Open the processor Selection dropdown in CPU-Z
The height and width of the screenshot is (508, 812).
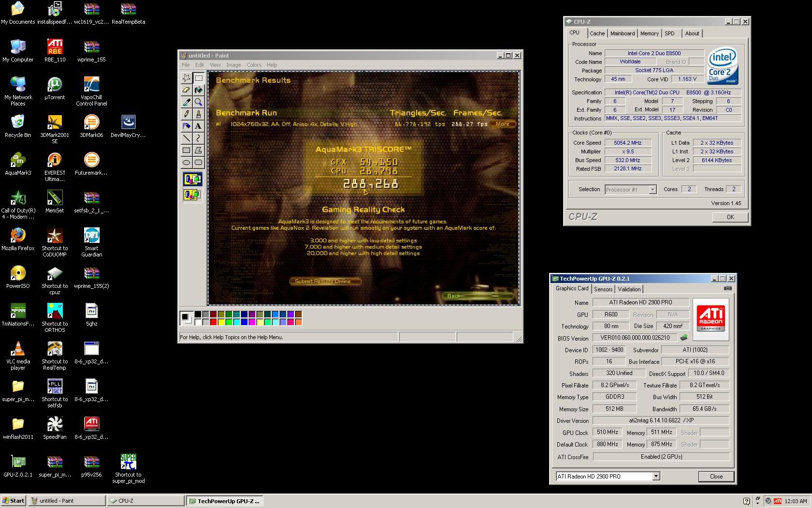[652, 190]
